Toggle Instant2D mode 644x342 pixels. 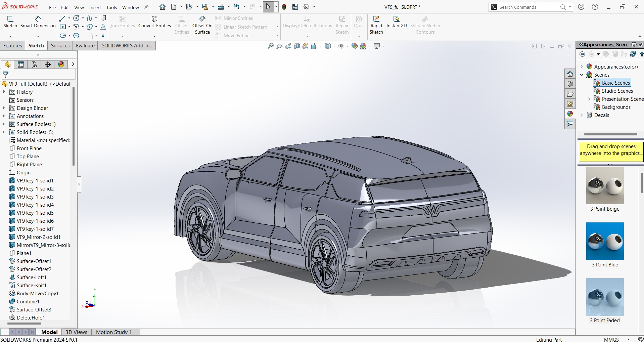tap(397, 22)
